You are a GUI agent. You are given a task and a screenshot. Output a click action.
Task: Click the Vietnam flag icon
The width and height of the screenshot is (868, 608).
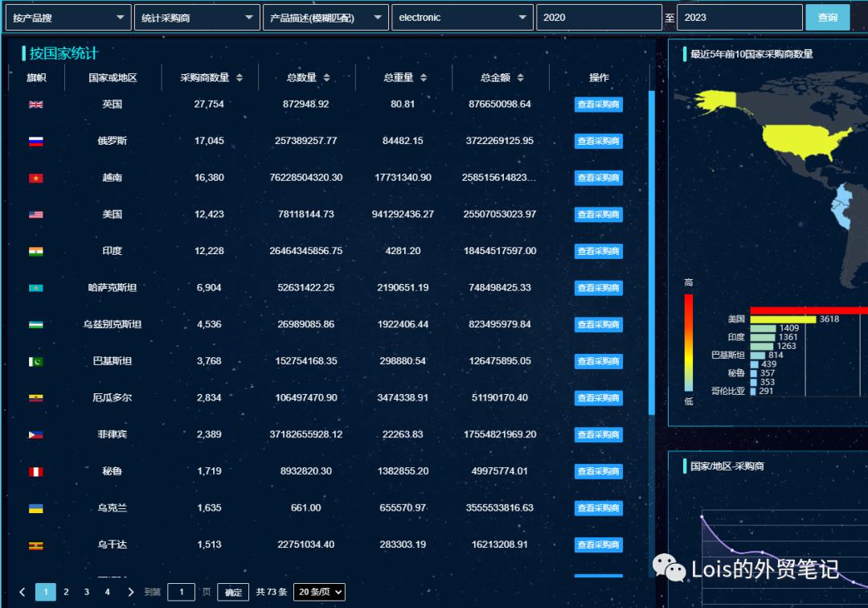click(x=36, y=178)
